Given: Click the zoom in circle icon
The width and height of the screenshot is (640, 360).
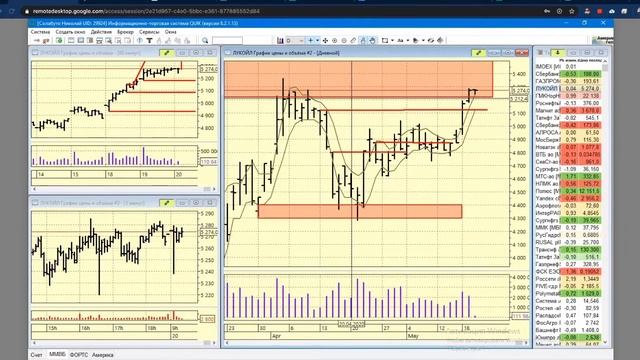Looking at the screenshot, I should tap(335, 40).
